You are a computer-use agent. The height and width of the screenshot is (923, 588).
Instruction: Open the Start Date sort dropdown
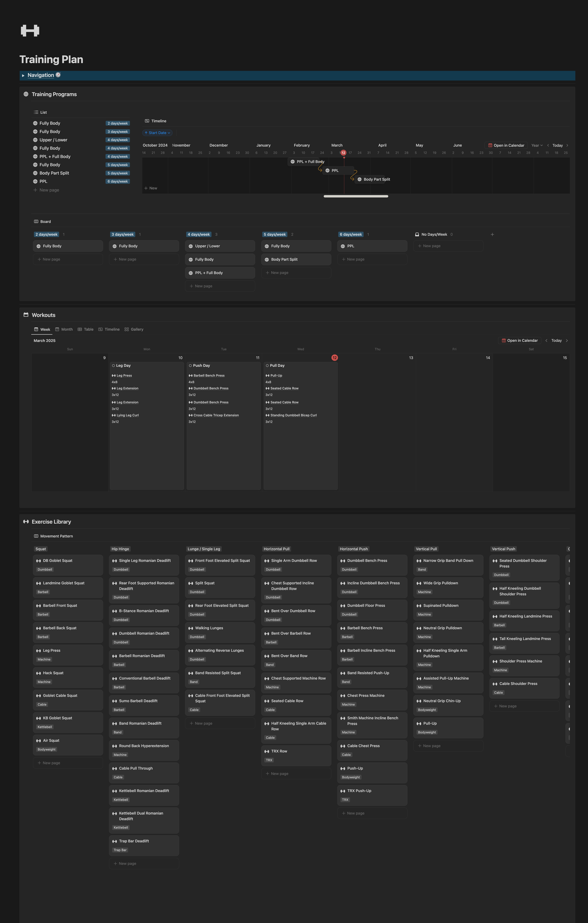(158, 133)
